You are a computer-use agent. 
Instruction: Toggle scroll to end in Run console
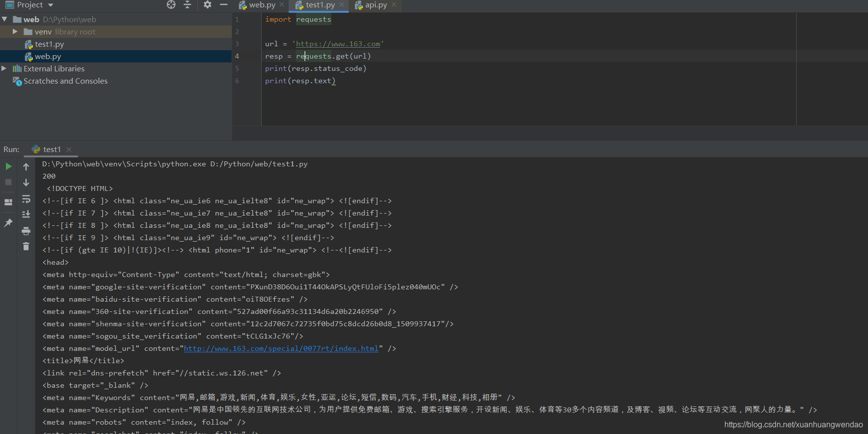click(26, 214)
